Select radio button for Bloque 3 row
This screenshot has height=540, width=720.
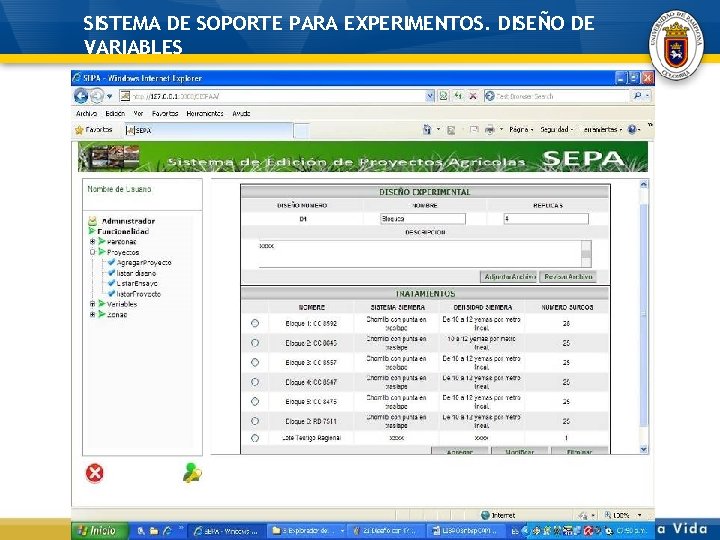pos(255,362)
